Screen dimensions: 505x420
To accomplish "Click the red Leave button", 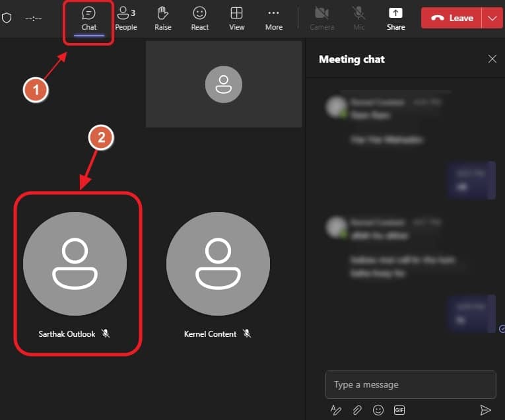I will 452,18.
